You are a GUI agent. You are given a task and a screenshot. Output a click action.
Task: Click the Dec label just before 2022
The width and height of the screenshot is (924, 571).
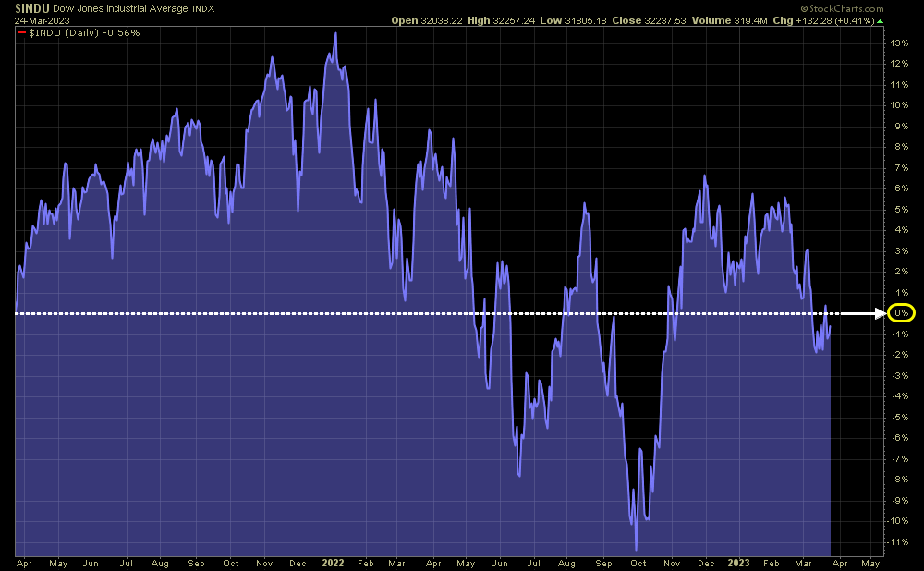click(x=298, y=564)
